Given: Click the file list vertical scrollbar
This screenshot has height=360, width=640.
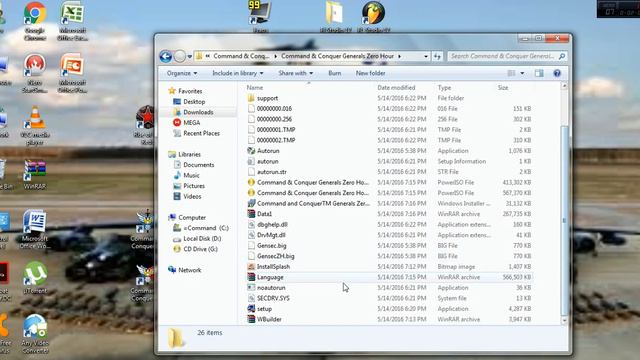Looking at the screenshot, I should point(564,220).
